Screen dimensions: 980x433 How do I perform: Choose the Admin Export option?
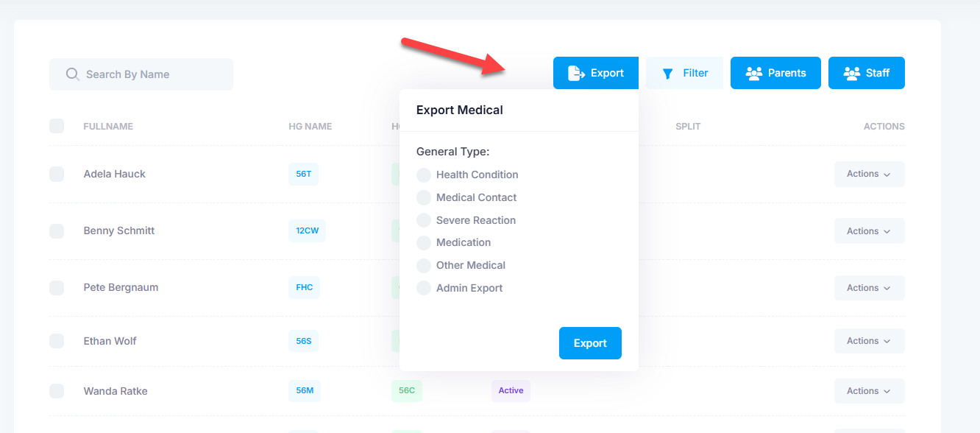[x=424, y=288]
